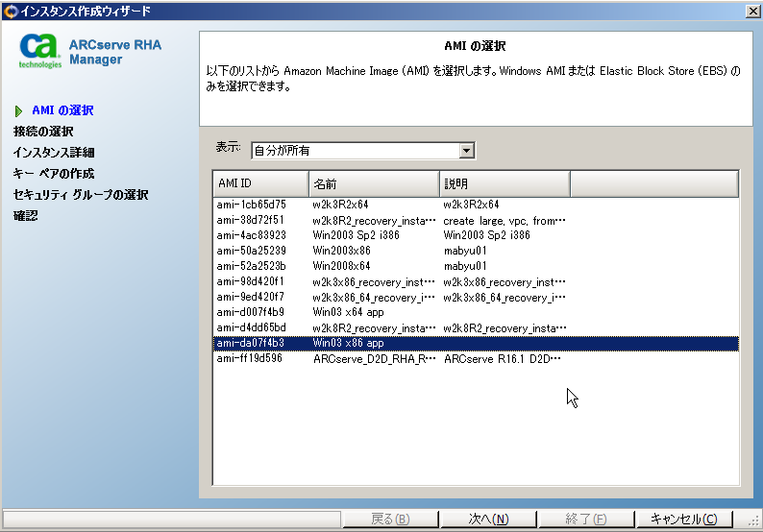Click the wizard title bar icon
This screenshot has height=532, width=763.
[x=11, y=11]
